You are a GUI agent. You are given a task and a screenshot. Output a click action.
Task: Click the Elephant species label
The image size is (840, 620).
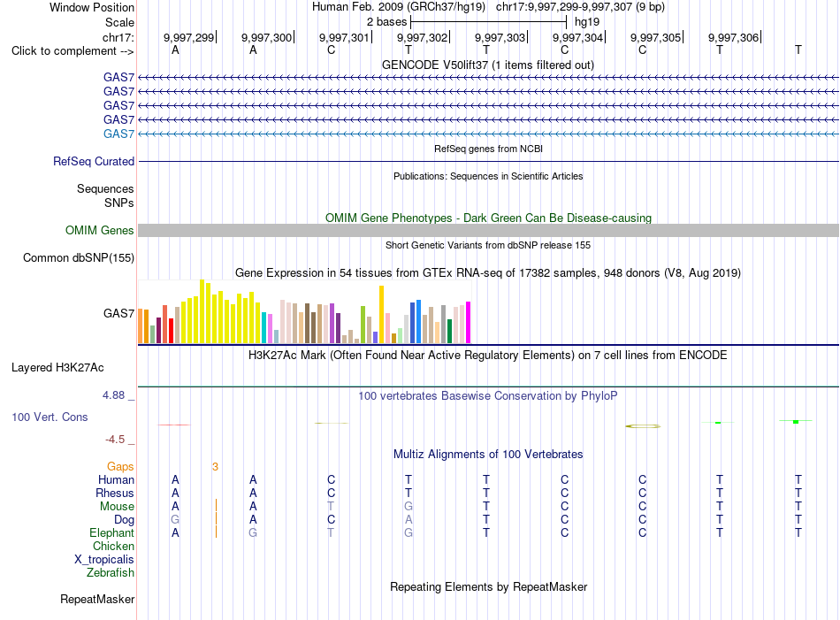click(112, 532)
